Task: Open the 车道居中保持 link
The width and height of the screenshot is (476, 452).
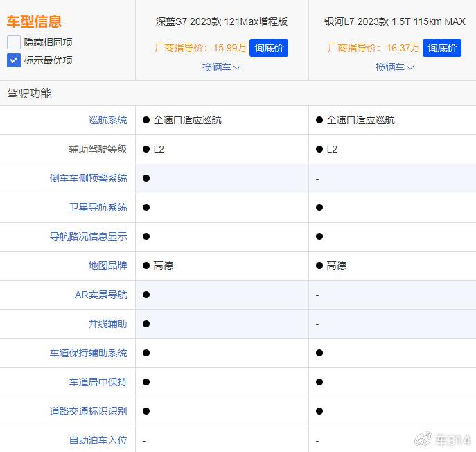Action: [x=98, y=382]
